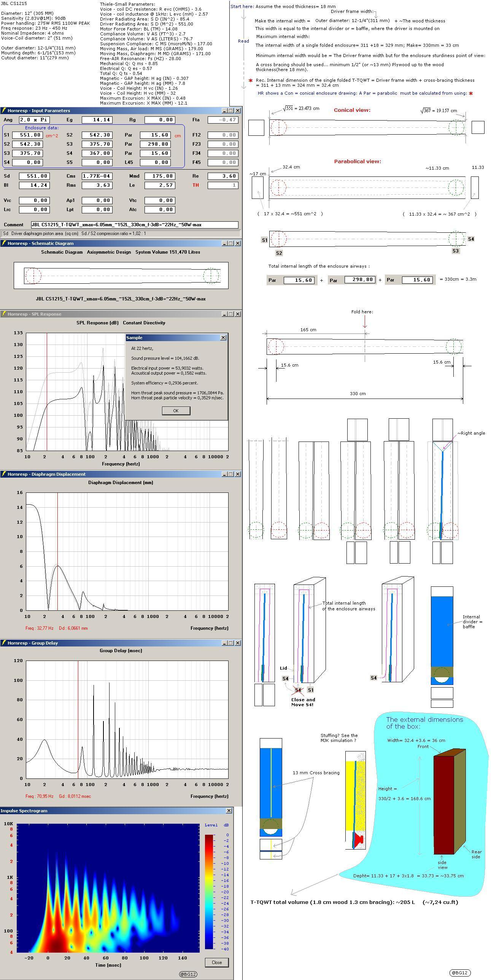Select the Sd field showing 551,00

[x=34, y=176]
